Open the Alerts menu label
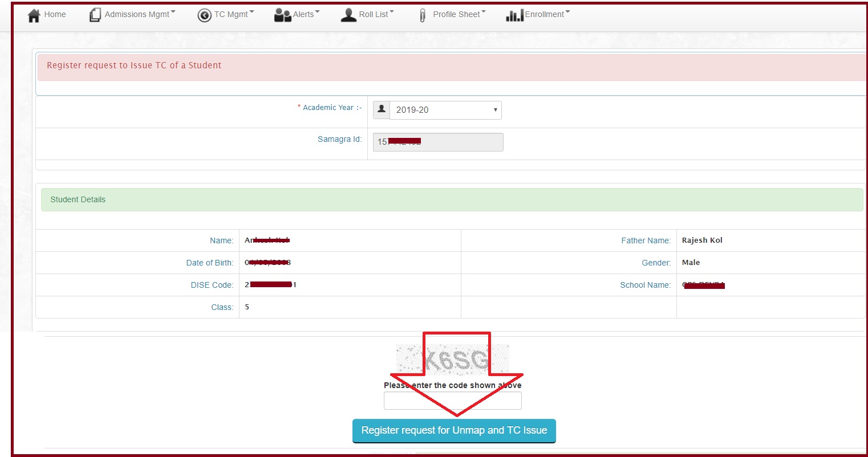Image resolution: width=868 pixels, height=457 pixels. pyautogui.click(x=303, y=14)
